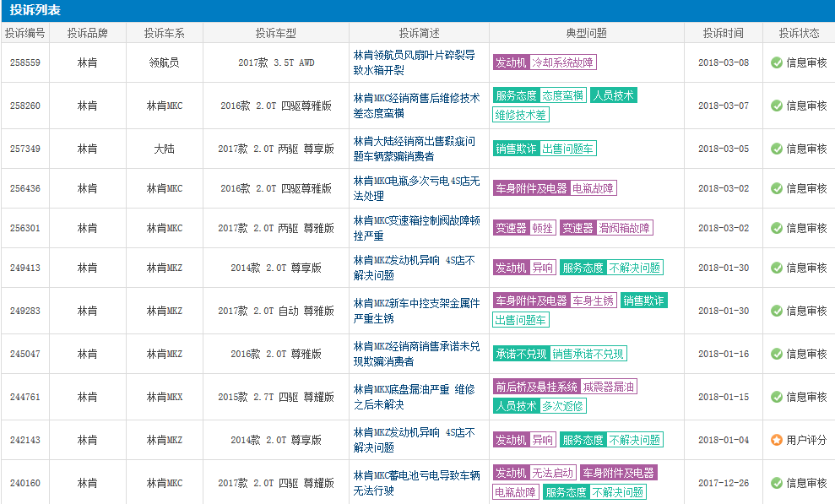Click the 投诉时间 column header
Image resolution: width=835 pixels, height=504 pixels.
pos(724,33)
